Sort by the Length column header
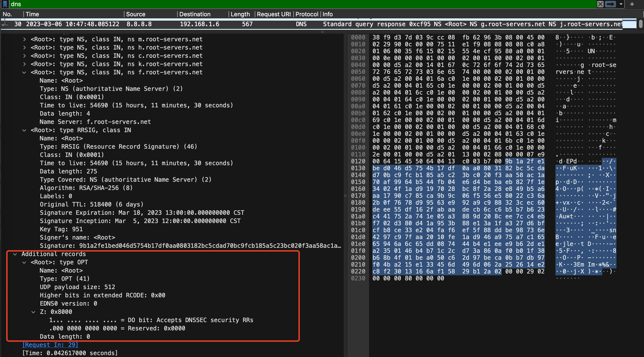This screenshot has width=644, height=357. point(240,14)
